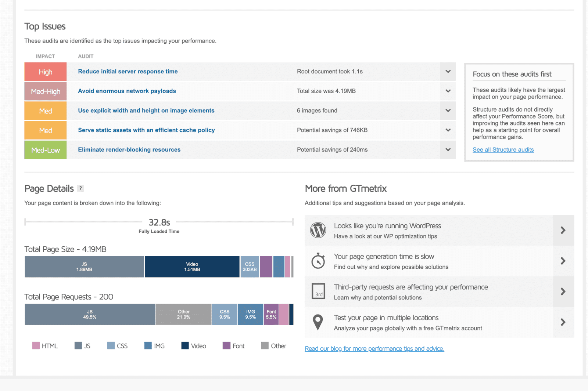
Task: Click the arrow on the WordPress tips card
Action: point(563,231)
